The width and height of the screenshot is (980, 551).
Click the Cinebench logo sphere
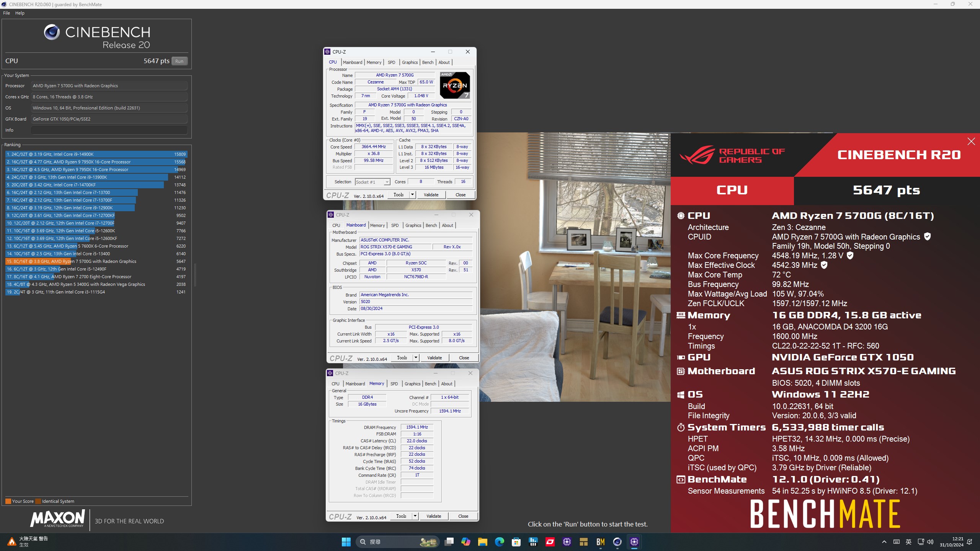(52, 32)
